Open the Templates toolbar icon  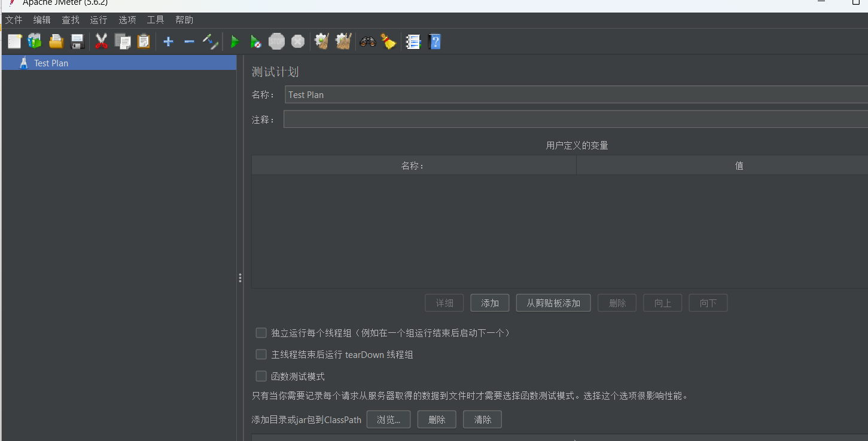coord(35,41)
